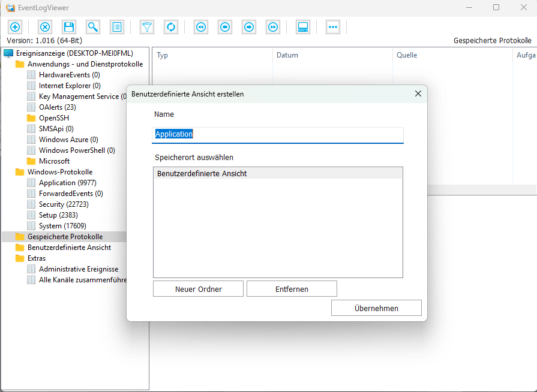Open the filter funnel tool
This screenshot has width=537, height=392.
click(x=146, y=27)
